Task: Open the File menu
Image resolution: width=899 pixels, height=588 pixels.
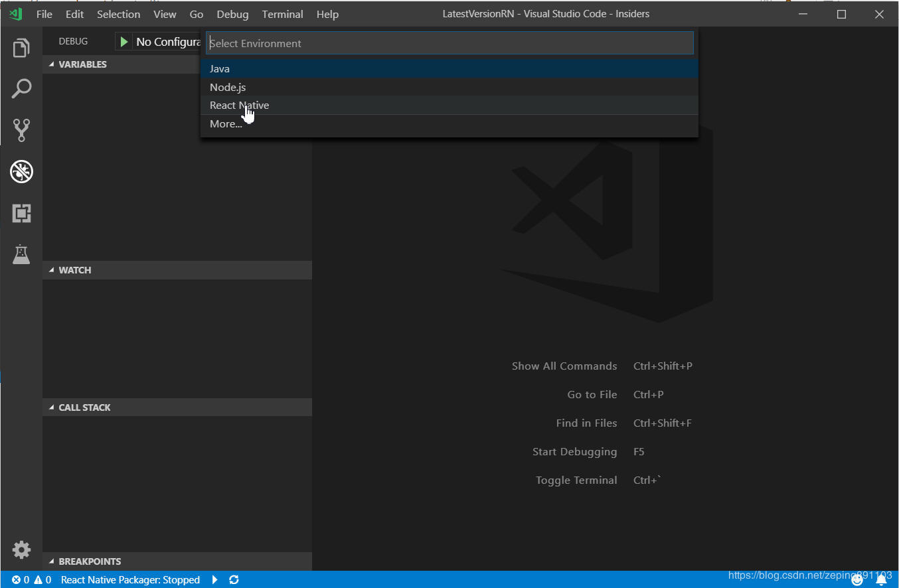Action: [x=44, y=14]
